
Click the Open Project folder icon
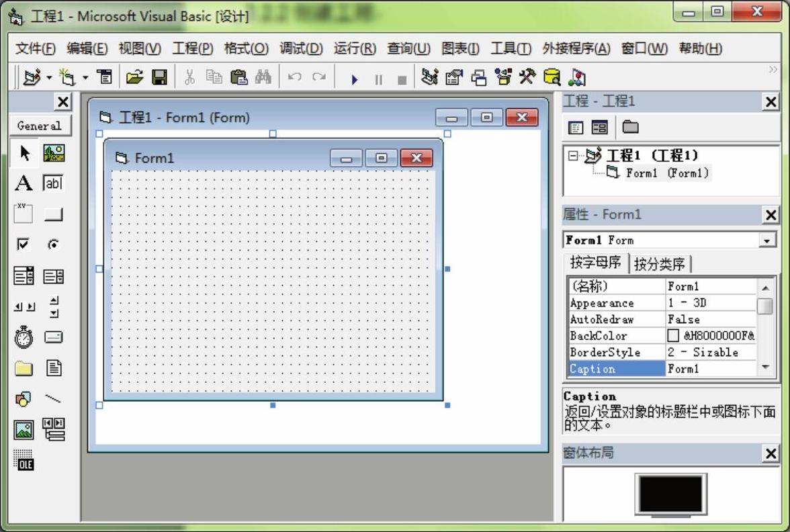tap(134, 77)
